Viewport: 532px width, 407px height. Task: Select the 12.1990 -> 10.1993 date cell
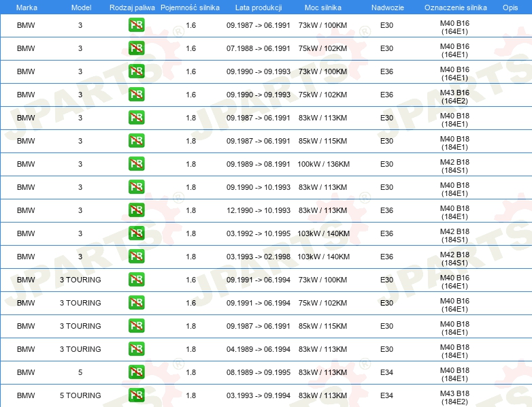tap(259, 210)
